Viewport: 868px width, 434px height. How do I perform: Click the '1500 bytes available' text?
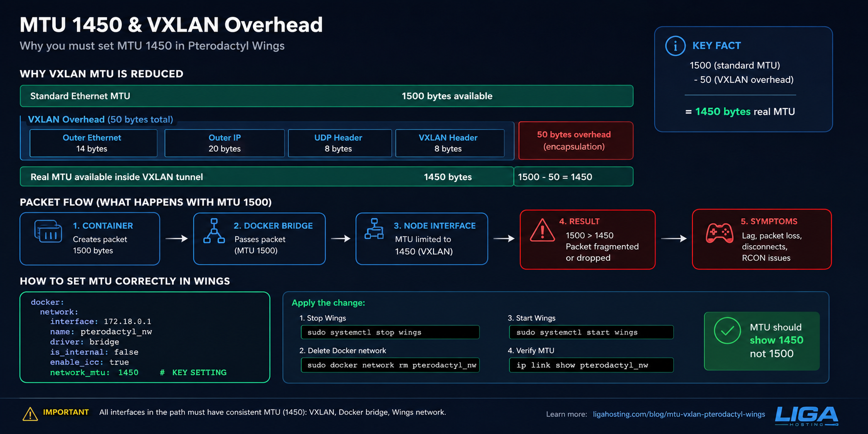tap(447, 96)
